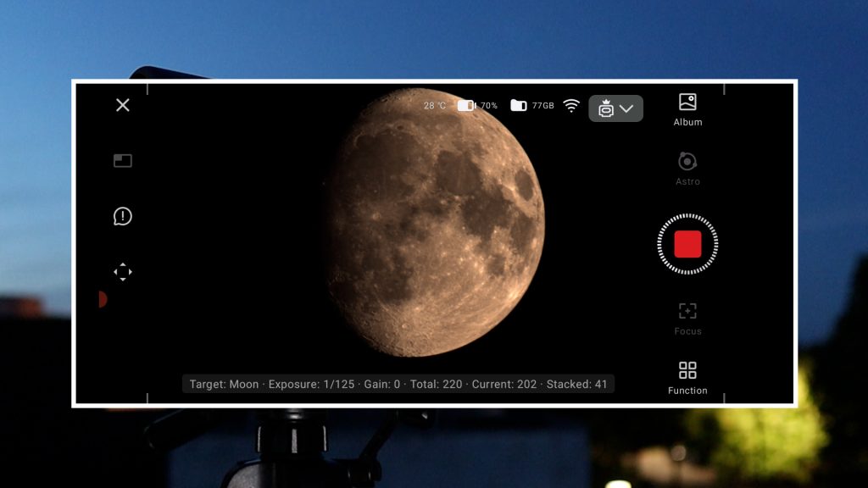
Task: Open the Album gallery
Action: [x=687, y=109]
